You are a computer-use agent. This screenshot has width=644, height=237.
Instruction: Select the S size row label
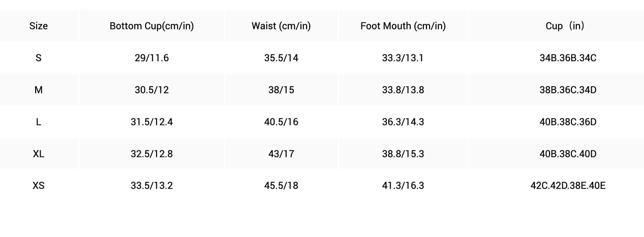click(38, 58)
